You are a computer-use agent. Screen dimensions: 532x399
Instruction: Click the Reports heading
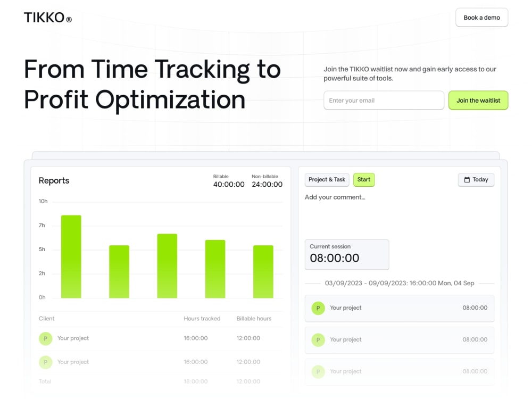54,180
